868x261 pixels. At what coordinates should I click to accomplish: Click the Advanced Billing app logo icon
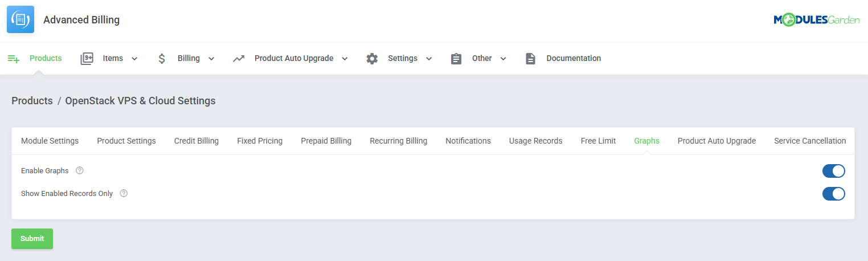click(21, 20)
